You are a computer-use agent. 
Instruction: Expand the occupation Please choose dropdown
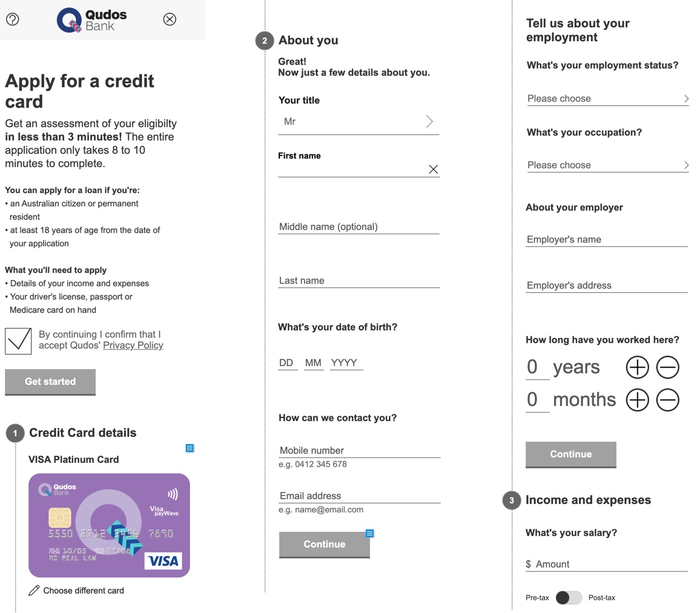tap(607, 165)
